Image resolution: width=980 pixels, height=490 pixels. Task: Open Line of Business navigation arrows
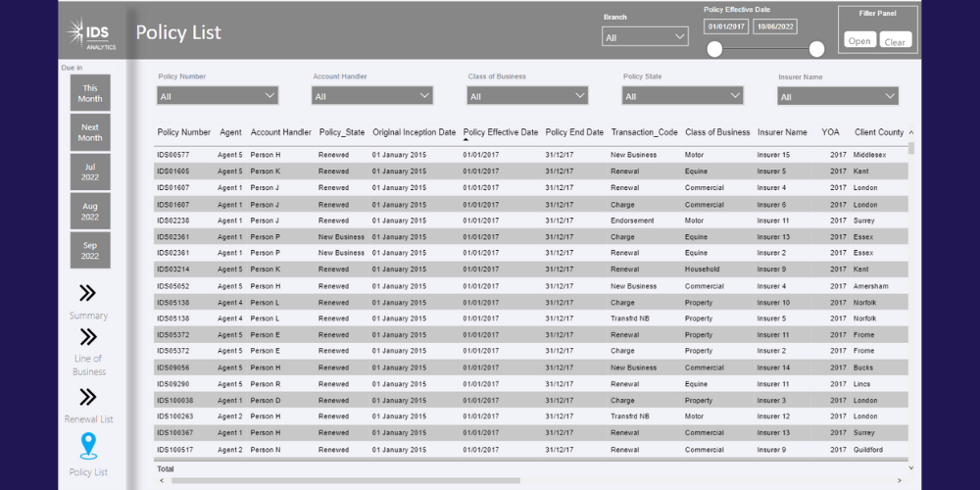(87, 337)
